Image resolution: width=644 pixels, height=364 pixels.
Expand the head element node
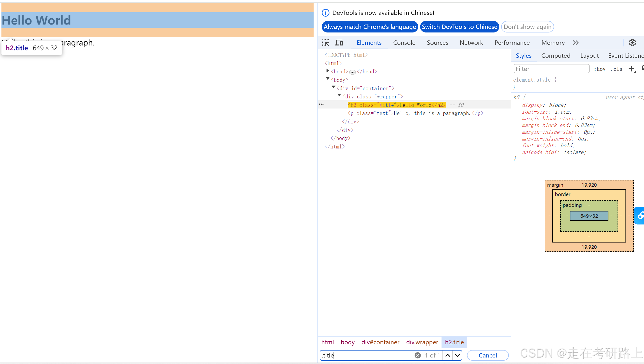click(x=328, y=71)
